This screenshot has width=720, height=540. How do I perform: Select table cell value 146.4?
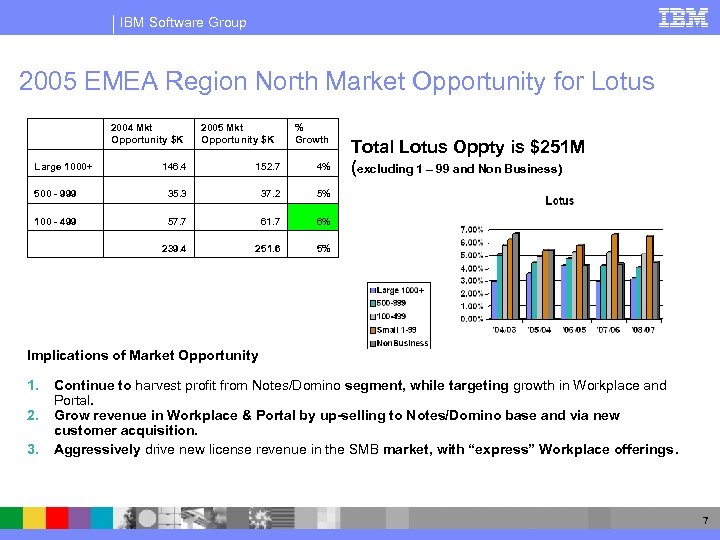[174, 167]
